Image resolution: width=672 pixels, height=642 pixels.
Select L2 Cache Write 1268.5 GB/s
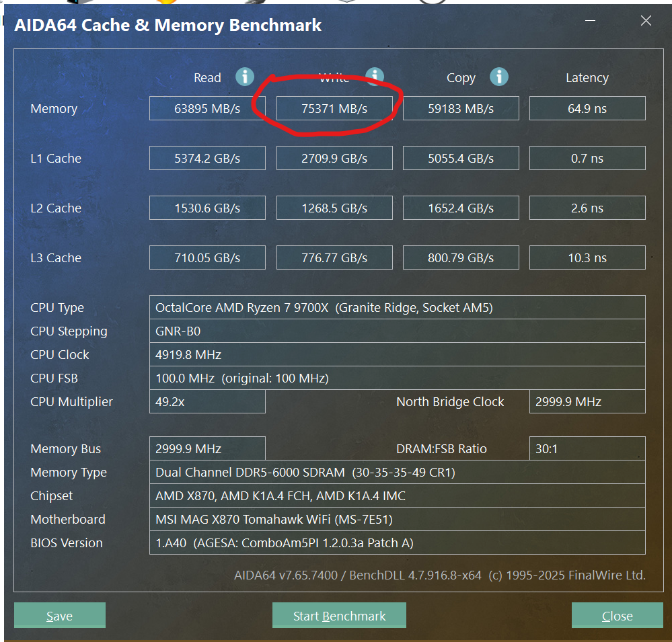coord(334,208)
